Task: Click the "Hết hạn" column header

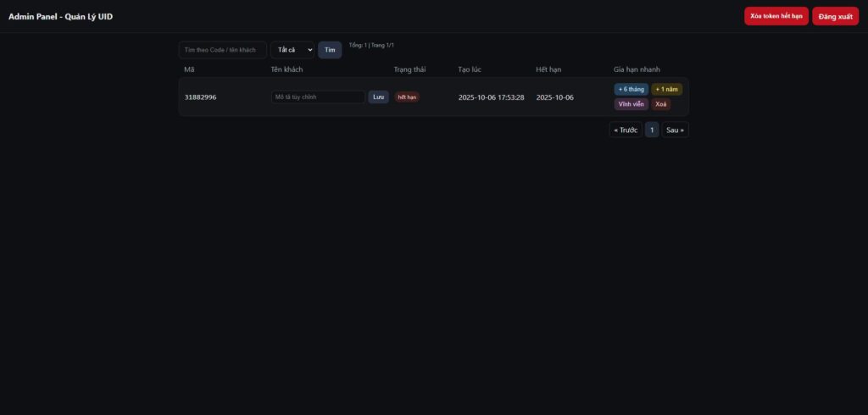Action: coord(548,69)
